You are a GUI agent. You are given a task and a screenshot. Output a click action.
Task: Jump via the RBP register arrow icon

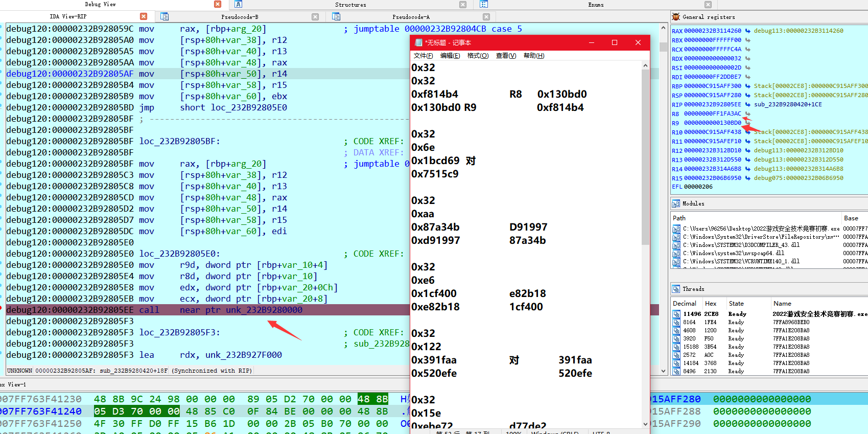click(747, 86)
